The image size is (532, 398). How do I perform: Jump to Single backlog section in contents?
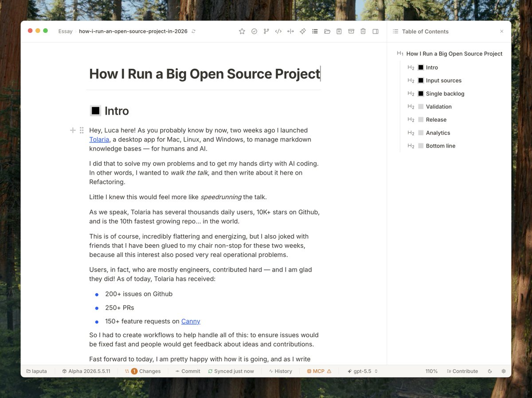(445, 94)
